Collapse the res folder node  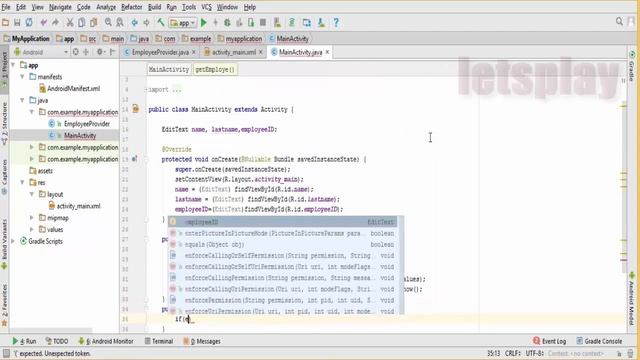(x=22, y=182)
